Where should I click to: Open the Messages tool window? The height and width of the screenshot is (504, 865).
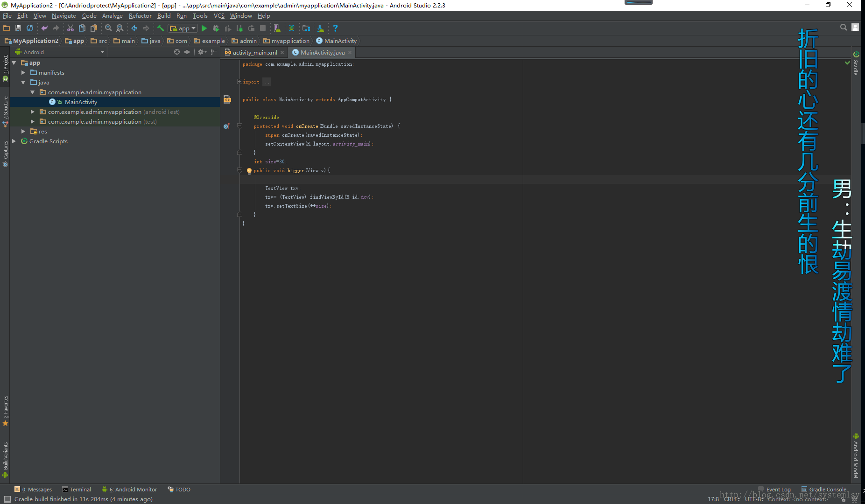(x=33, y=490)
